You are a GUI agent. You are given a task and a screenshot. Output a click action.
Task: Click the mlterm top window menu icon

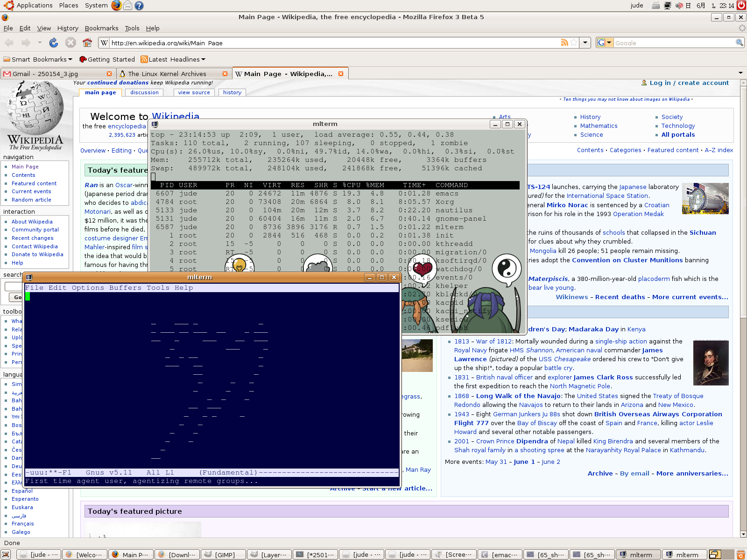point(155,124)
